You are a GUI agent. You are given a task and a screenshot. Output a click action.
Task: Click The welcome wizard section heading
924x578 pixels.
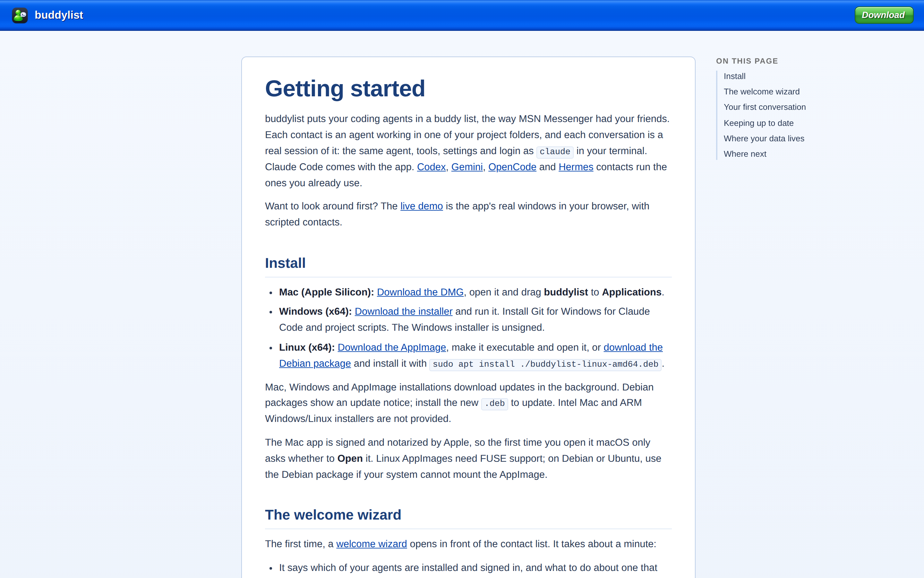click(x=333, y=515)
